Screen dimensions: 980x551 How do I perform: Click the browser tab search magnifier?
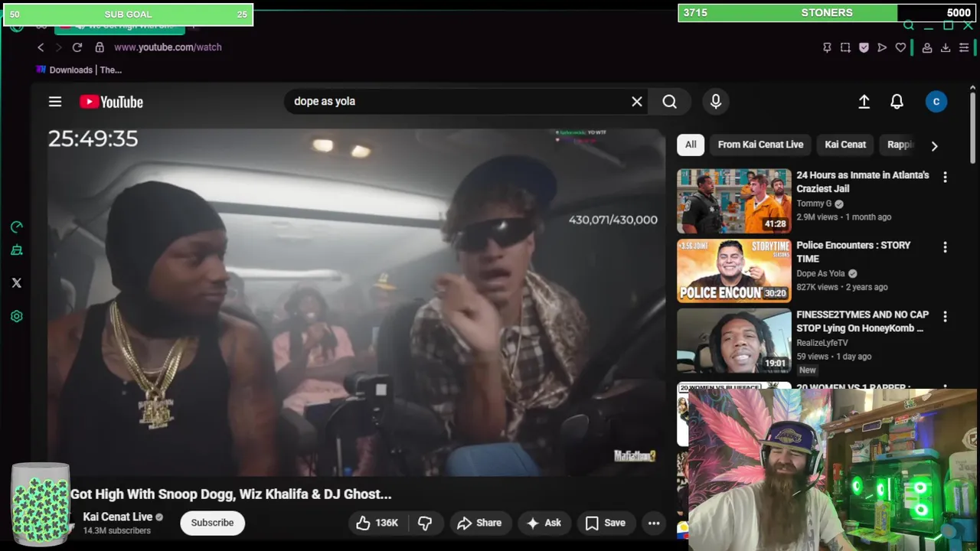click(909, 26)
